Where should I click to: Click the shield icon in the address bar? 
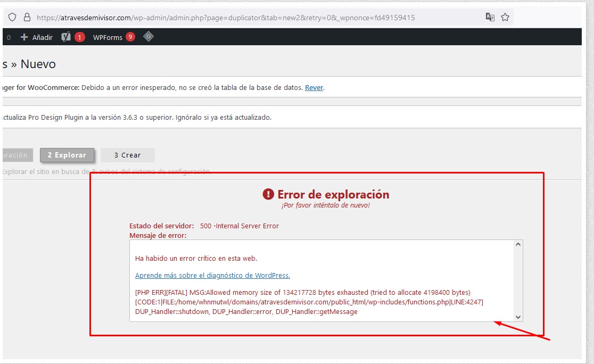pyautogui.click(x=12, y=16)
